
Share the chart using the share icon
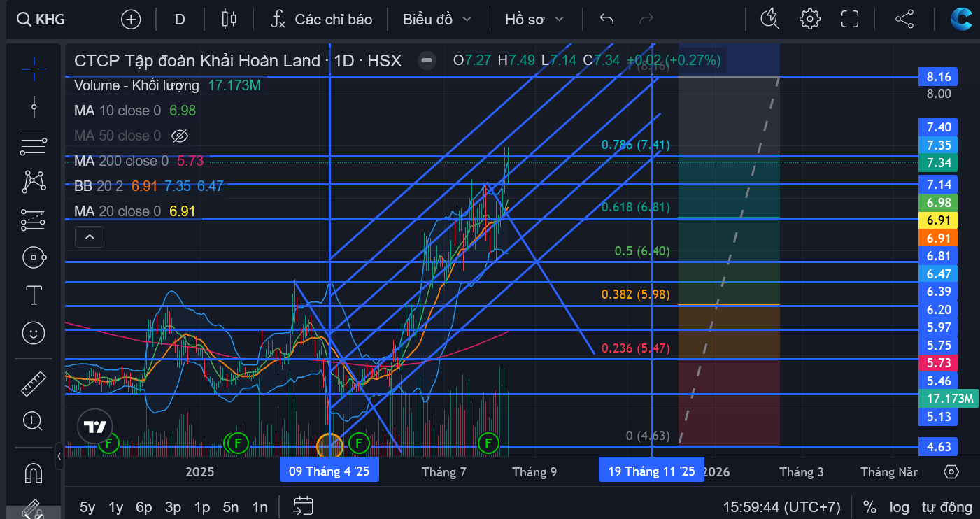tap(904, 19)
